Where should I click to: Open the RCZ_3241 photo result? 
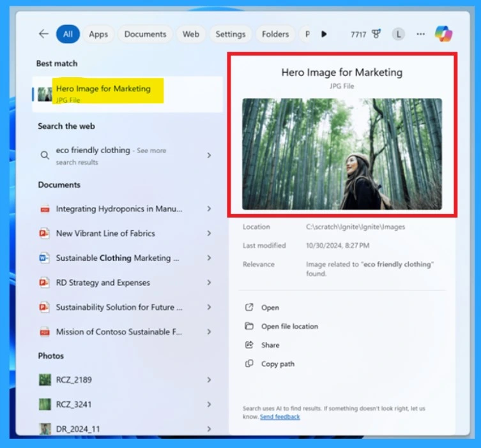coord(127,405)
